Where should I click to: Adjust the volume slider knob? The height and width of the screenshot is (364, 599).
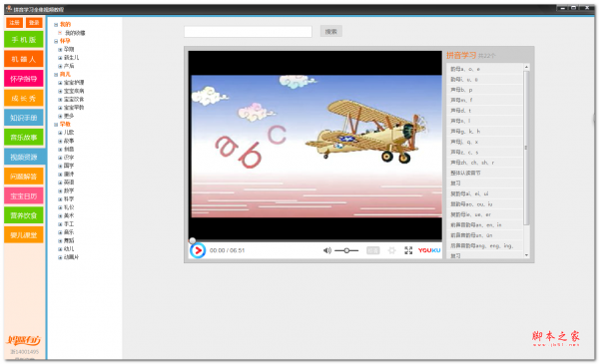pos(346,250)
